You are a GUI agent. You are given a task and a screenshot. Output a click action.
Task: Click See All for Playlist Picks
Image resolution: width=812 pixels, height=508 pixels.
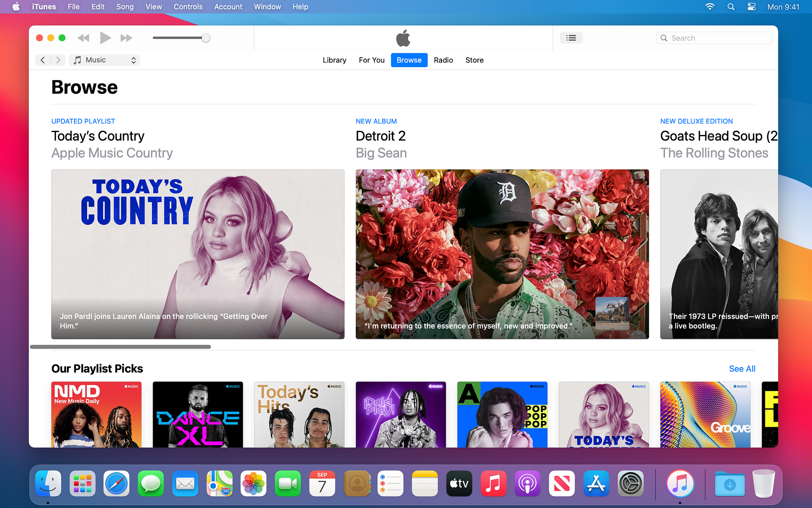coord(742,368)
